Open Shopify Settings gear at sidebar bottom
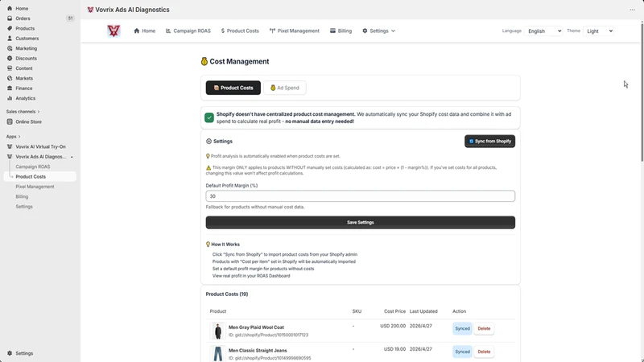 (10, 353)
